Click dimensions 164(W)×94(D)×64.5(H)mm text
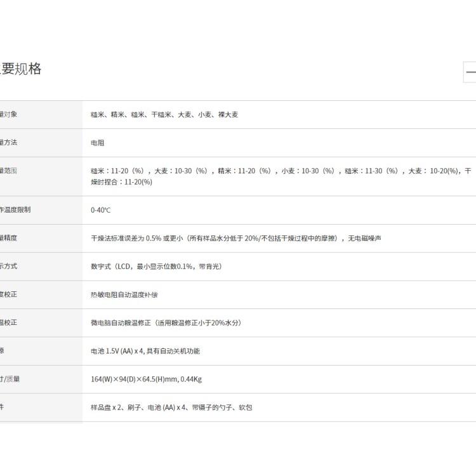Viewport: 476px width, 476px height. [147, 379]
